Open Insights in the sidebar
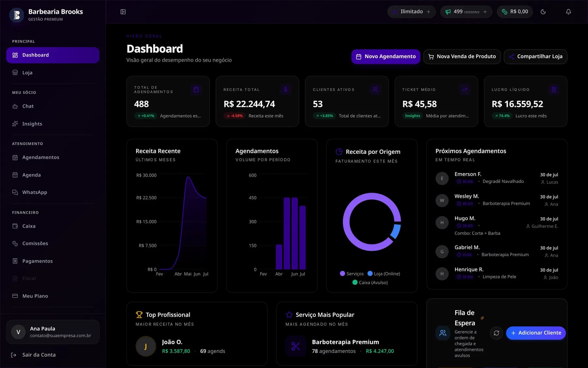Screen dimensions: 588x368 pos(53,124)
